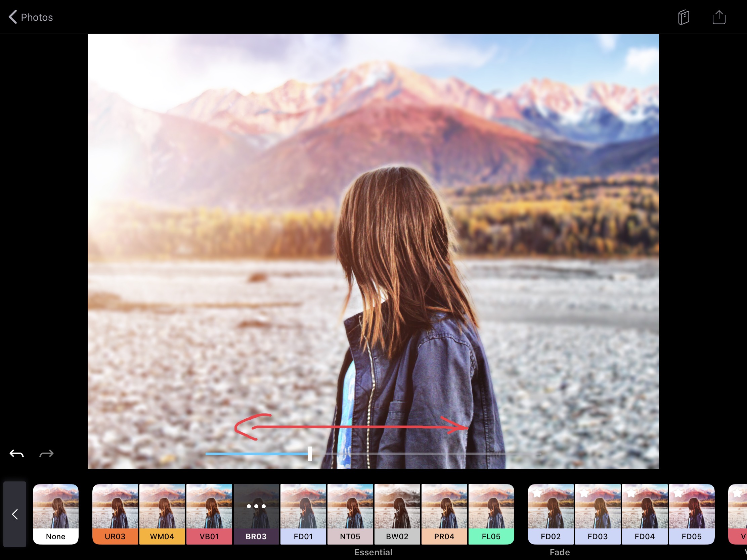Select the None filter
Screen dimensions: 747x560
tap(56, 514)
